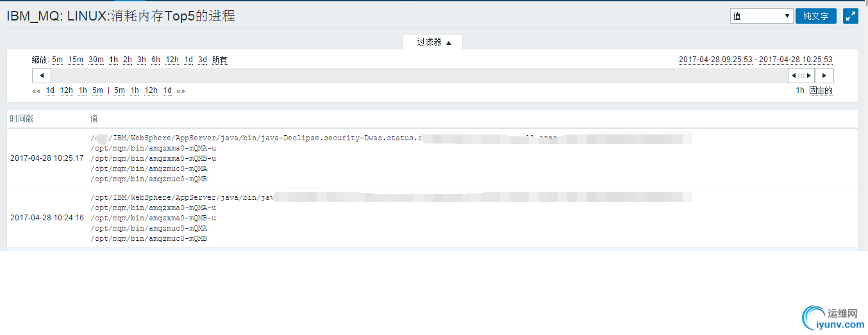Move the period forward by 1d
Viewport: 868px width, 335px height.
click(167, 90)
